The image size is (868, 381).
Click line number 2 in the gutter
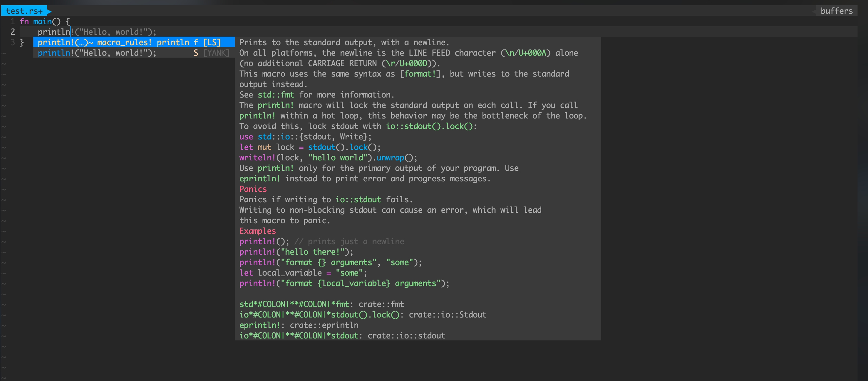(x=13, y=32)
